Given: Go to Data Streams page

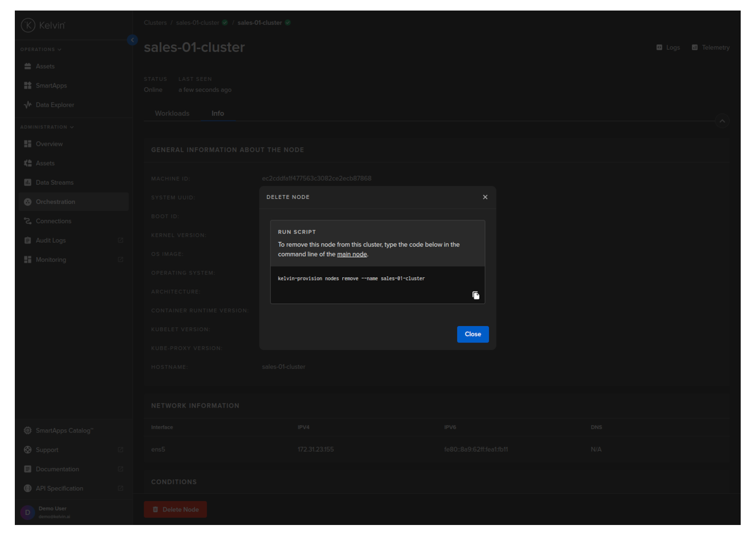Looking at the screenshot, I should tap(55, 183).
